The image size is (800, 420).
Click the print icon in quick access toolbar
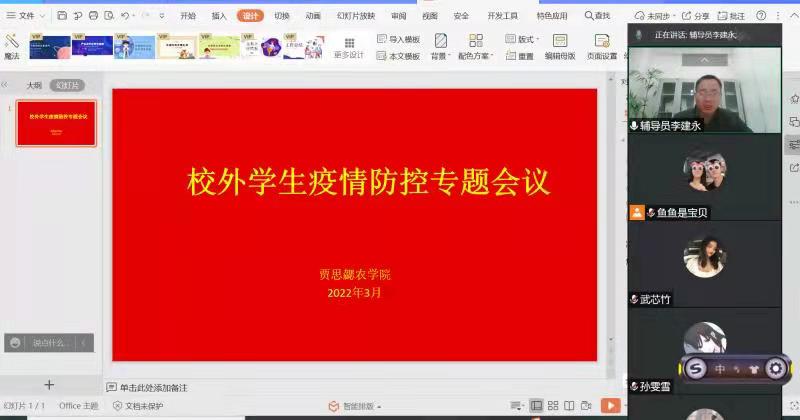93,16
